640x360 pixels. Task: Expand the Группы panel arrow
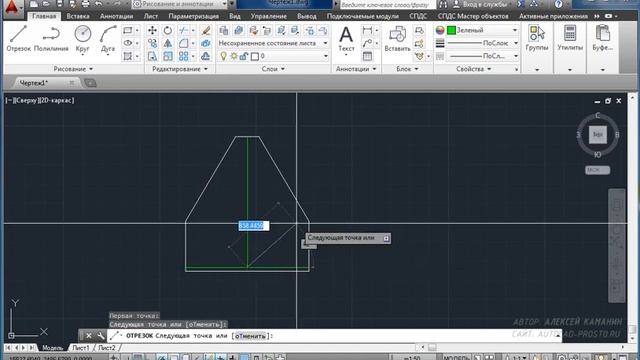537,70
